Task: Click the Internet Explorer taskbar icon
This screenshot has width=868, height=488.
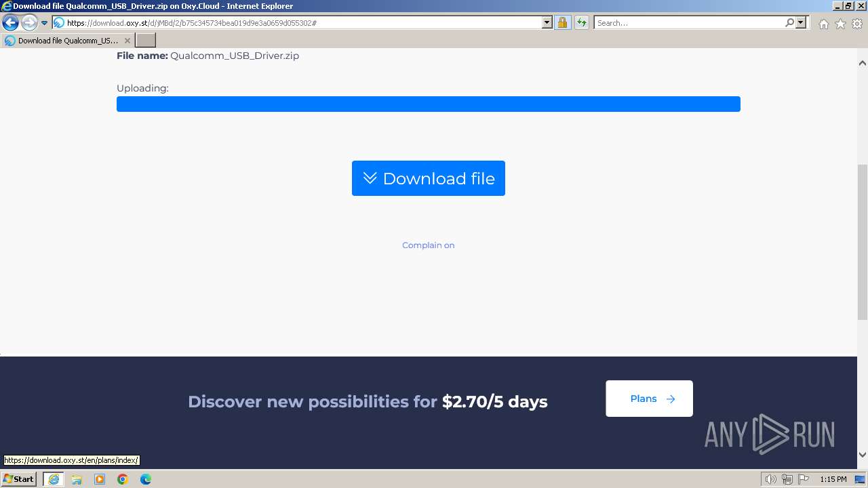Action: tap(54, 479)
